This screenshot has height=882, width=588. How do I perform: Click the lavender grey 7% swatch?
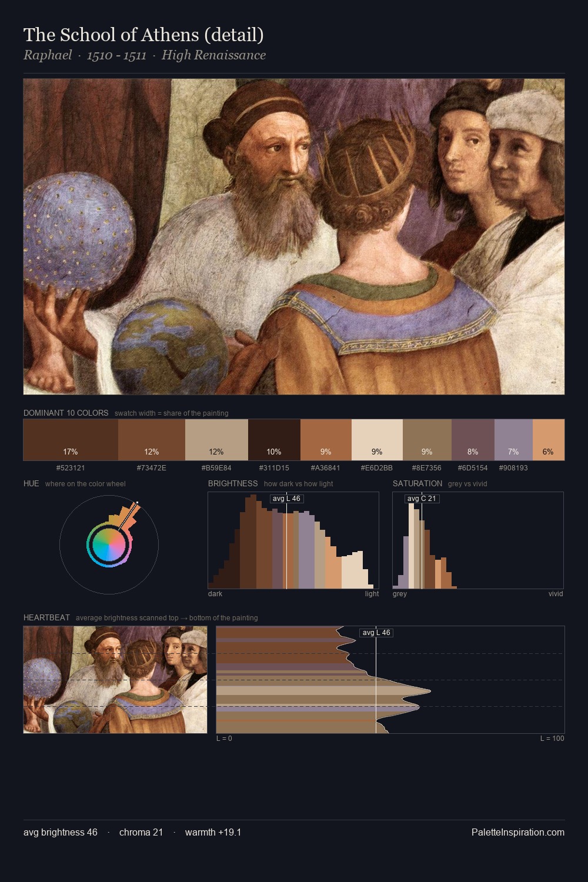tap(513, 440)
